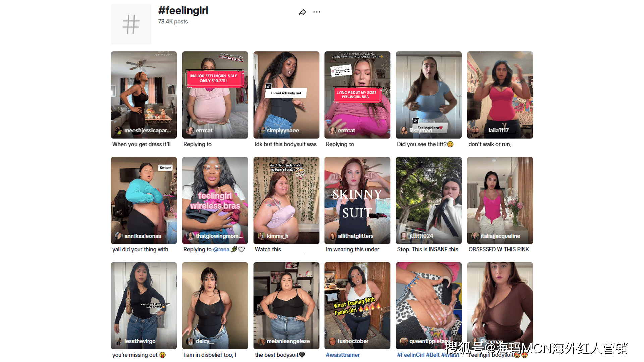The image size is (644, 362).
Task: Open the SKINNY SUIT video thumbnail
Action: click(357, 200)
